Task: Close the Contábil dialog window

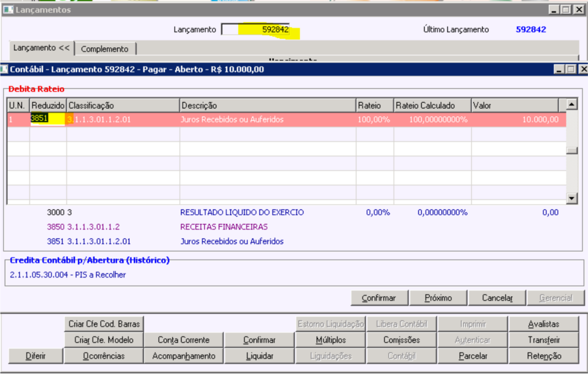Action: (583, 70)
